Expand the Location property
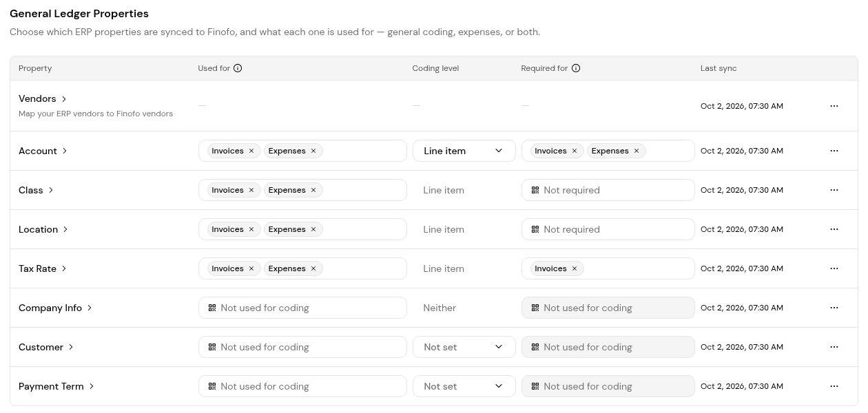Screen dimensions: 868x413 (65, 229)
